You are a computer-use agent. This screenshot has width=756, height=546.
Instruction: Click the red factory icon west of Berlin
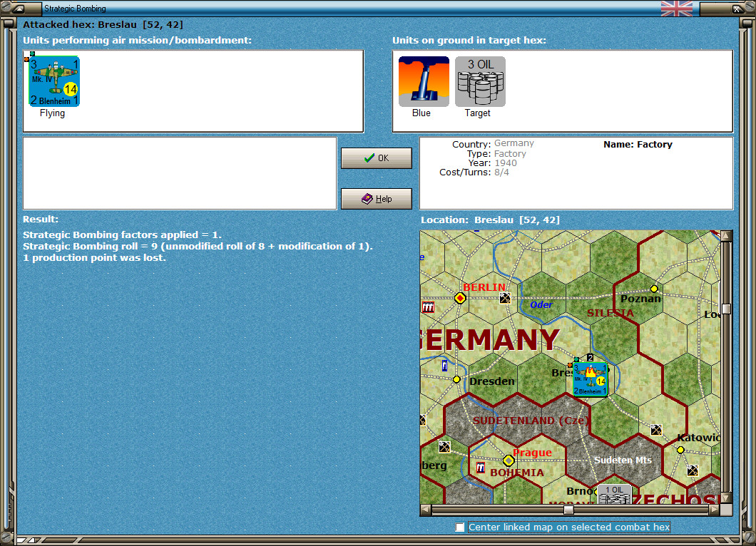(428, 307)
